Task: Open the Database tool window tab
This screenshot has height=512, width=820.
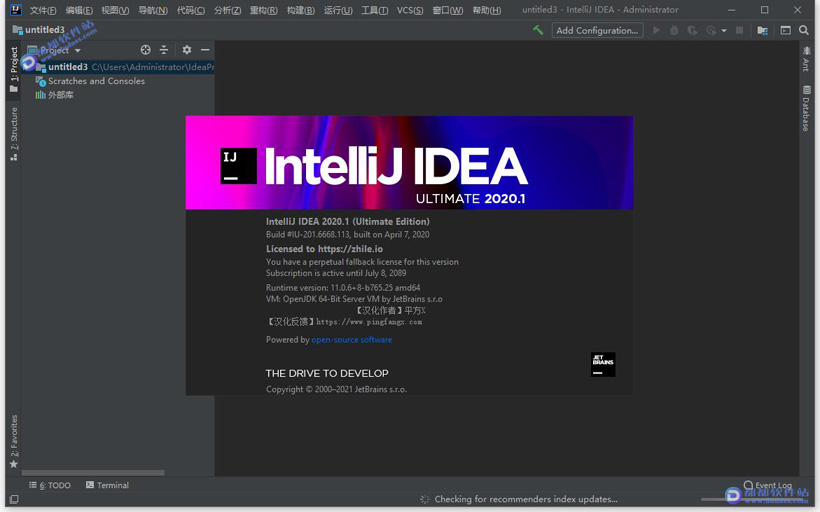Action: tap(806, 108)
